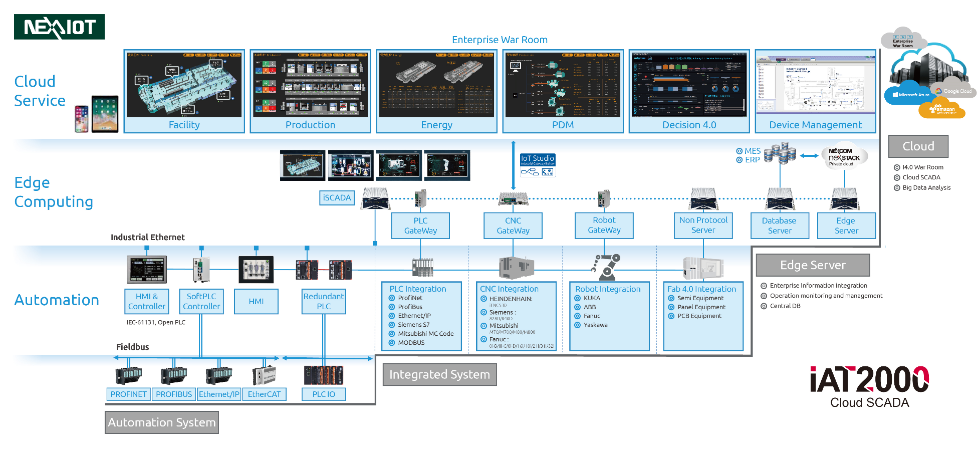Open the Device Management screen thumbnail
Viewport: 980px width, 450px height.
[x=815, y=85]
